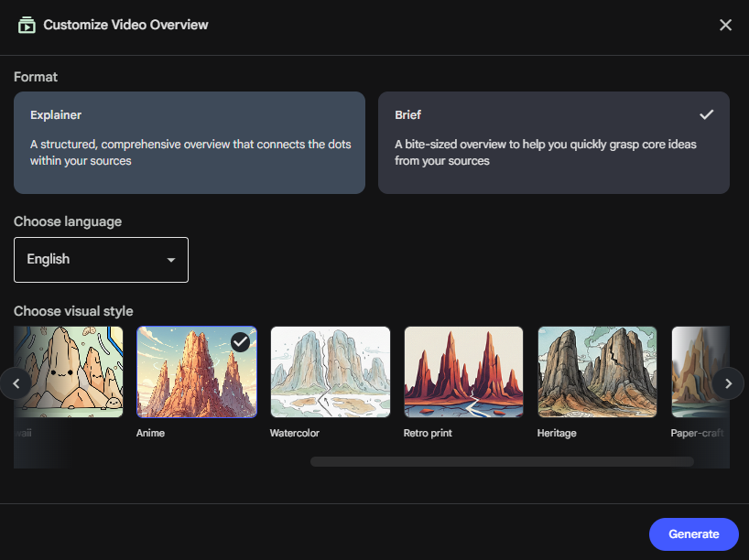Click the checkmark on Brief card

tap(706, 115)
